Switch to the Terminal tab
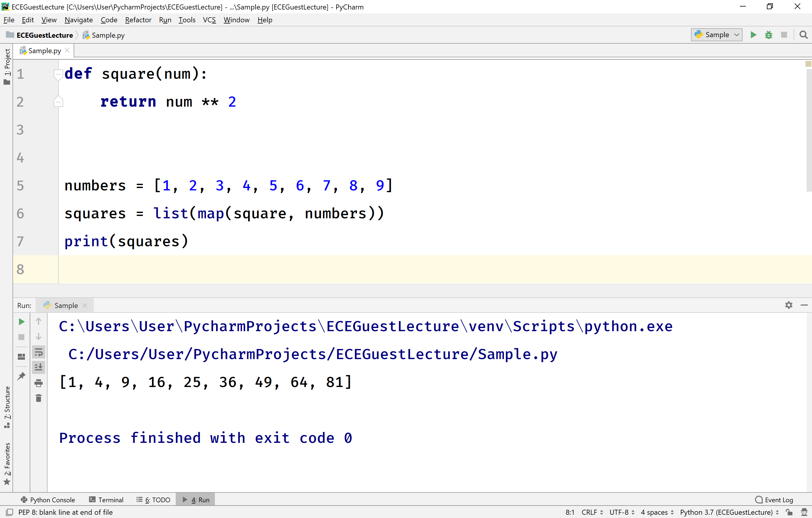The width and height of the screenshot is (812, 518). point(110,500)
